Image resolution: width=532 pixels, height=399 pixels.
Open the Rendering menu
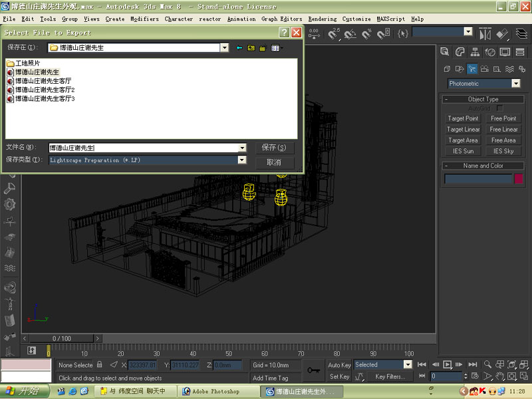coord(323,19)
